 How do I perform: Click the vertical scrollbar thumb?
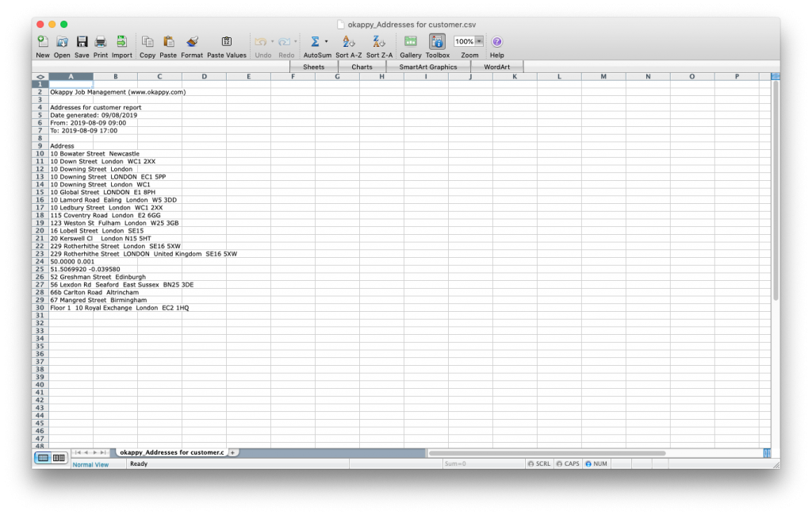point(776,190)
